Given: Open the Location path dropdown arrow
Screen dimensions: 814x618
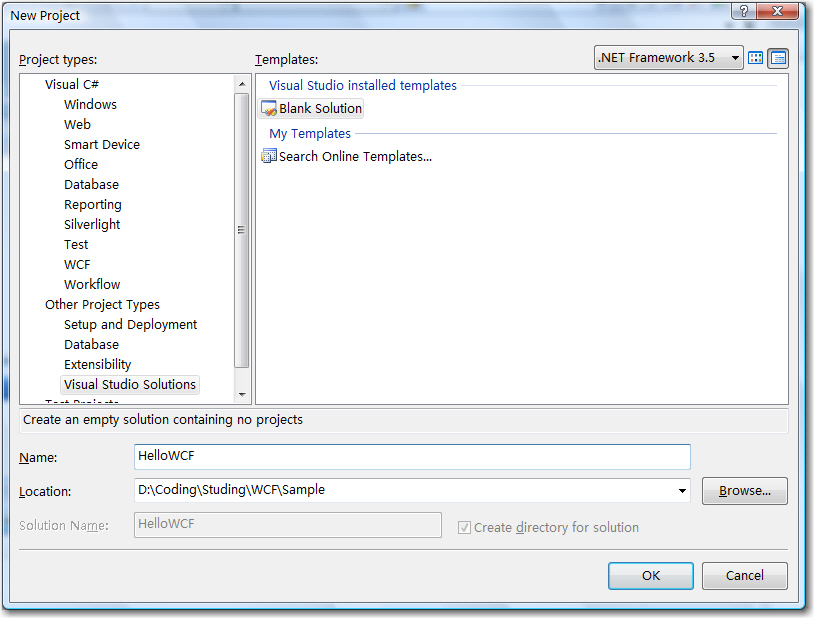Looking at the screenshot, I should tap(682, 491).
